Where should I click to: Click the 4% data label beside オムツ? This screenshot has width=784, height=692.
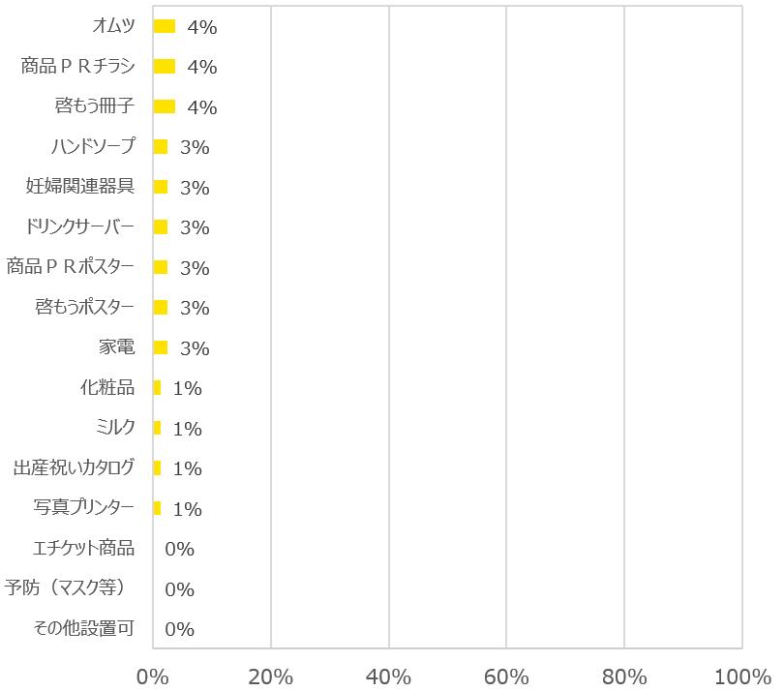tap(202, 27)
